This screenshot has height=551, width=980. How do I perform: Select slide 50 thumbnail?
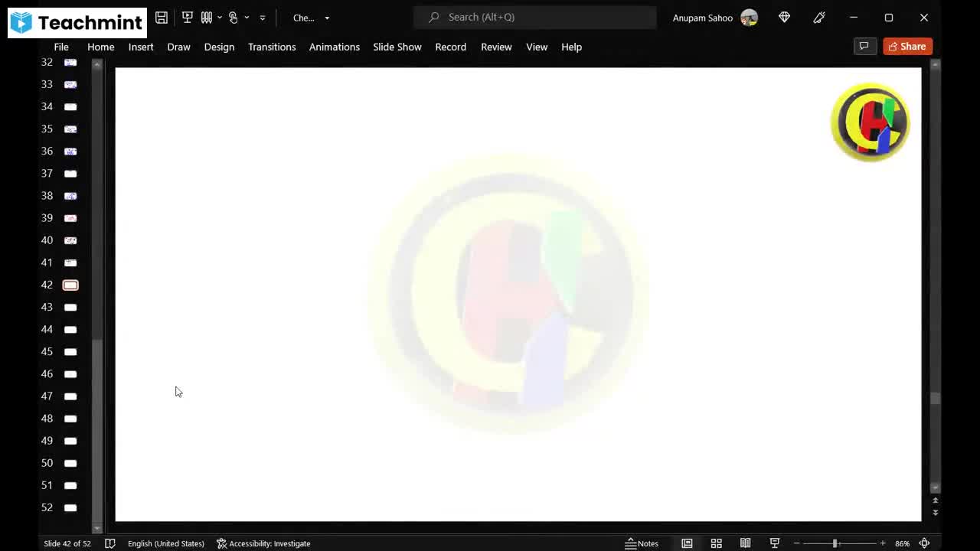70,463
